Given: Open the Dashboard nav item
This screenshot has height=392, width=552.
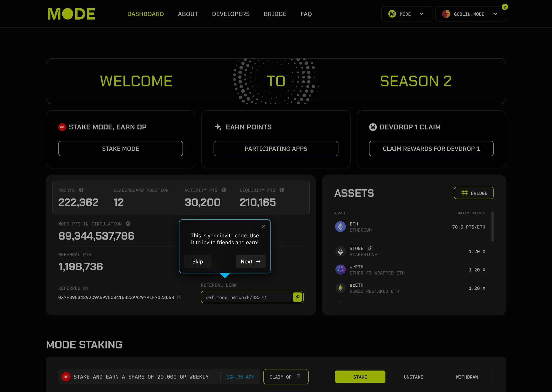Looking at the screenshot, I should 145,14.
